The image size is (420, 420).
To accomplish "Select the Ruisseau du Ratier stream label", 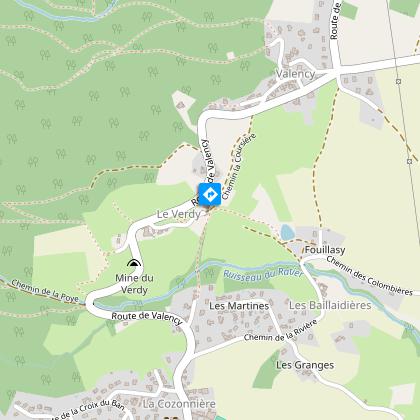I will tap(263, 274).
